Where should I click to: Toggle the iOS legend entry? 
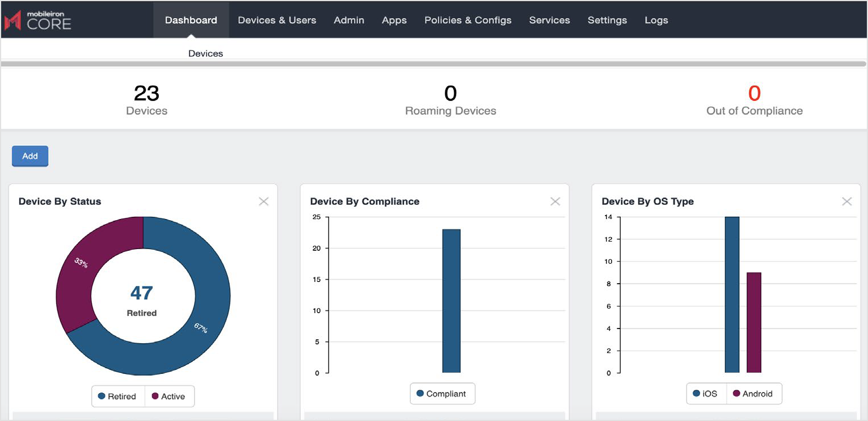[706, 393]
